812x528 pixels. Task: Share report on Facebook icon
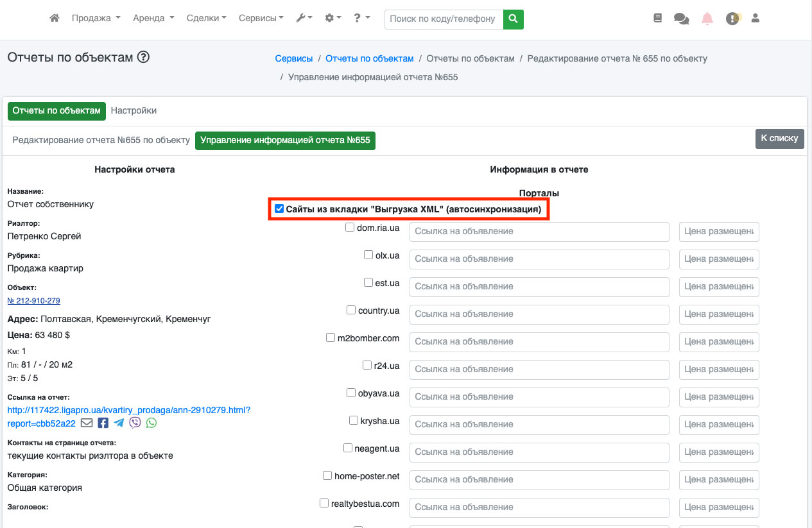click(x=103, y=423)
